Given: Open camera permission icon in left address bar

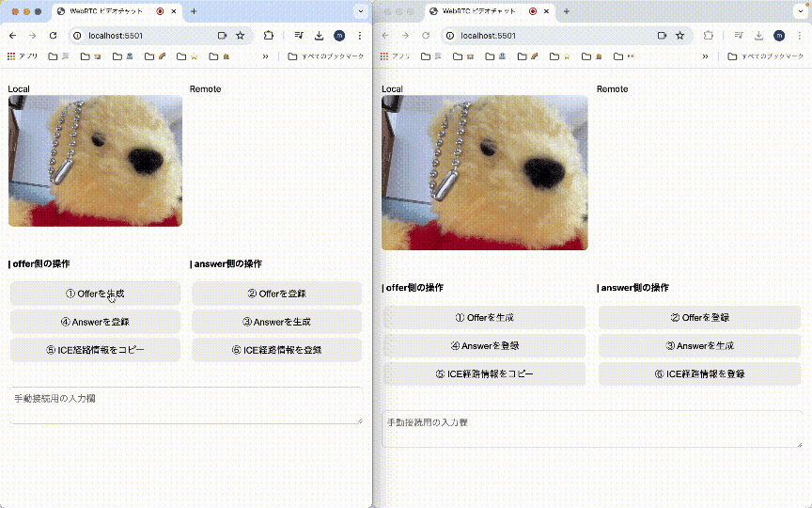Looking at the screenshot, I should tap(222, 36).
